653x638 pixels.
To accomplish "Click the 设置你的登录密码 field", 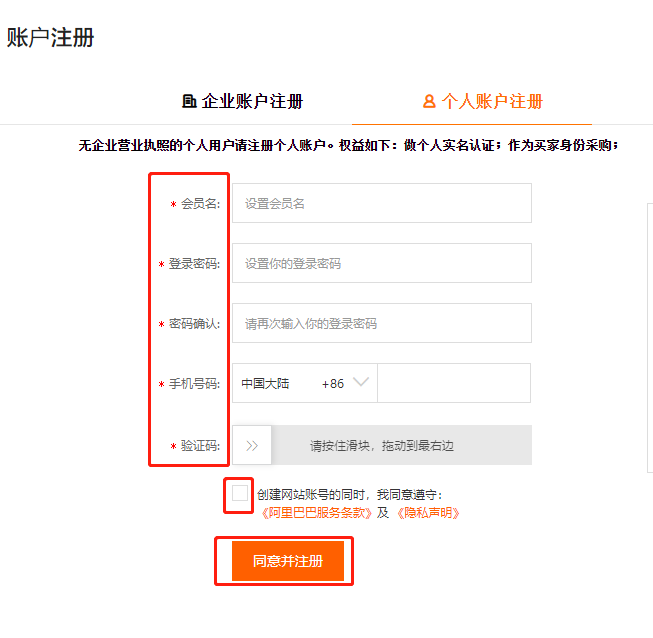I will [x=381, y=264].
